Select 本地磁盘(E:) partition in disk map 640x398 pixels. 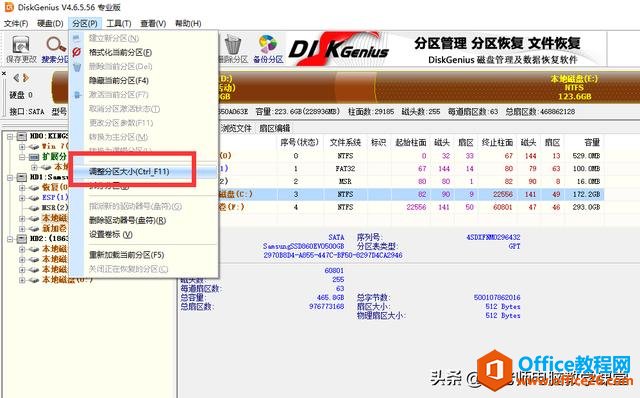(507, 87)
